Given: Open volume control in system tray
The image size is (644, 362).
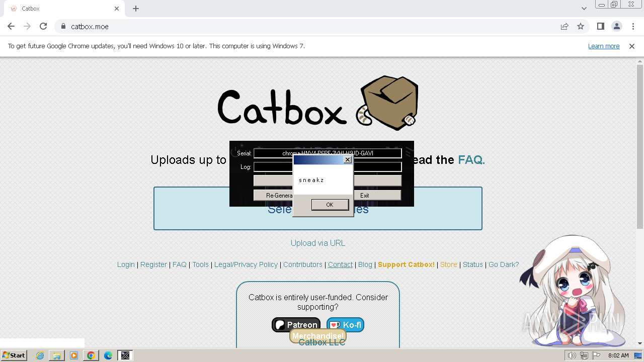Looking at the screenshot, I should (x=572, y=355).
